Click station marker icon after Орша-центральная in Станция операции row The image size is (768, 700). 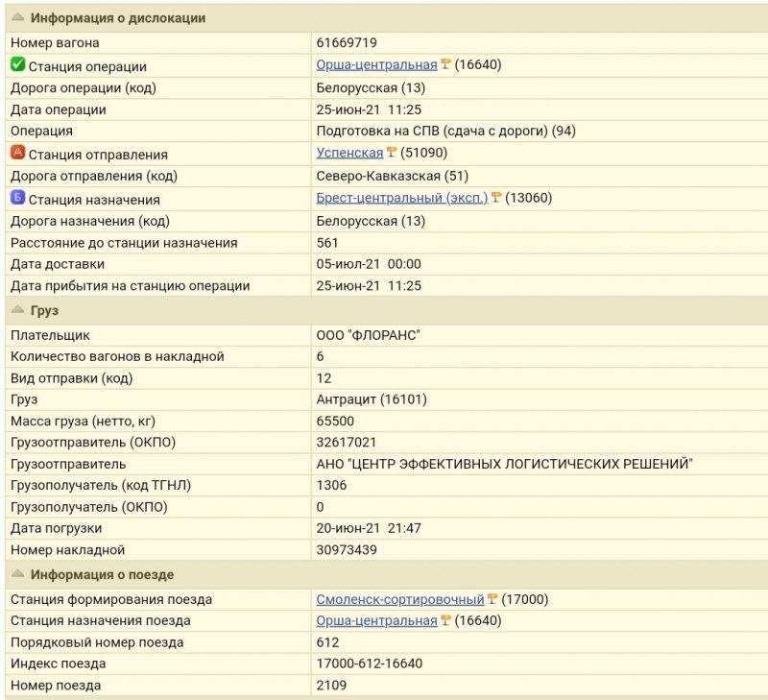point(445,64)
